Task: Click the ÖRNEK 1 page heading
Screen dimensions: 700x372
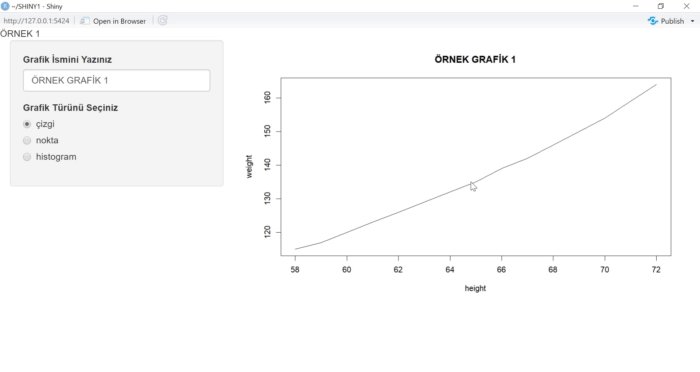Action: click(20, 34)
